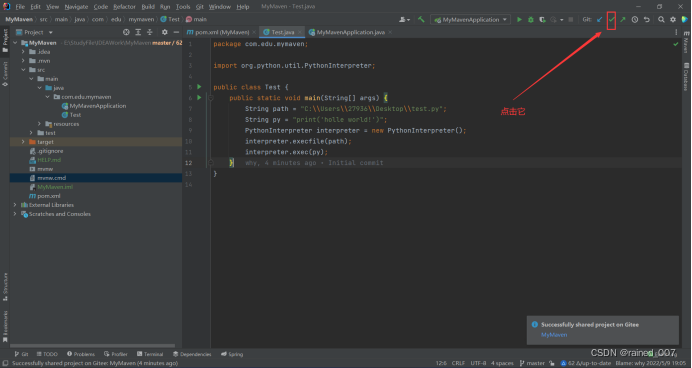
Task: Toggle the Terminal tool window button
Action: click(x=150, y=354)
